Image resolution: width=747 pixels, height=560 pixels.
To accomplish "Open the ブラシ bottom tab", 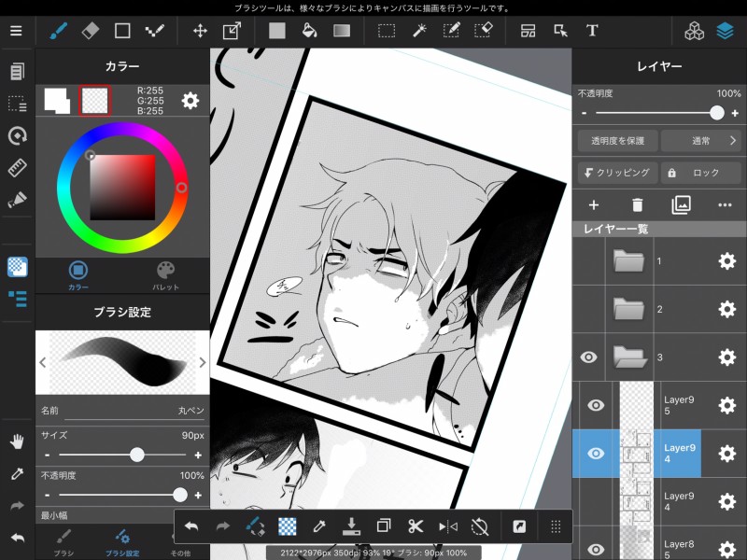I will tap(63, 543).
